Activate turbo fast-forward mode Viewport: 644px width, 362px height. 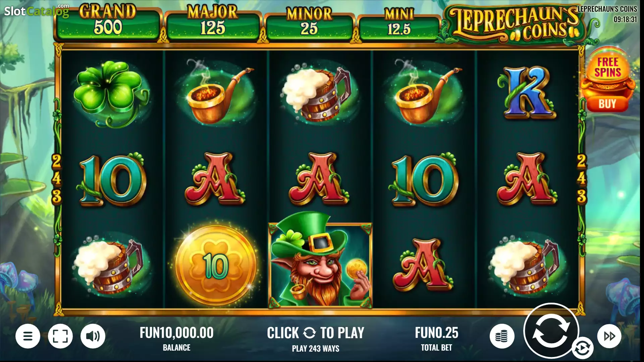609,336
